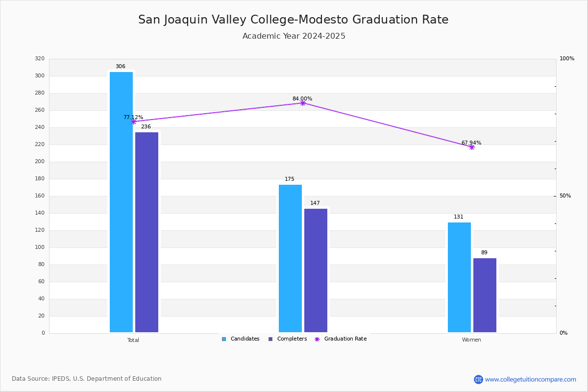Select the Women completers bar labeled 89
Screen dimensions: 588x392
(x=485, y=295)
